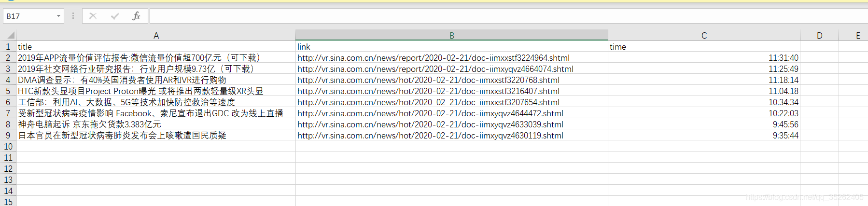868x206 pixels.
Task: Click cell '工信部：利用AI、大数据、5G'
Action: coord(156,102)
